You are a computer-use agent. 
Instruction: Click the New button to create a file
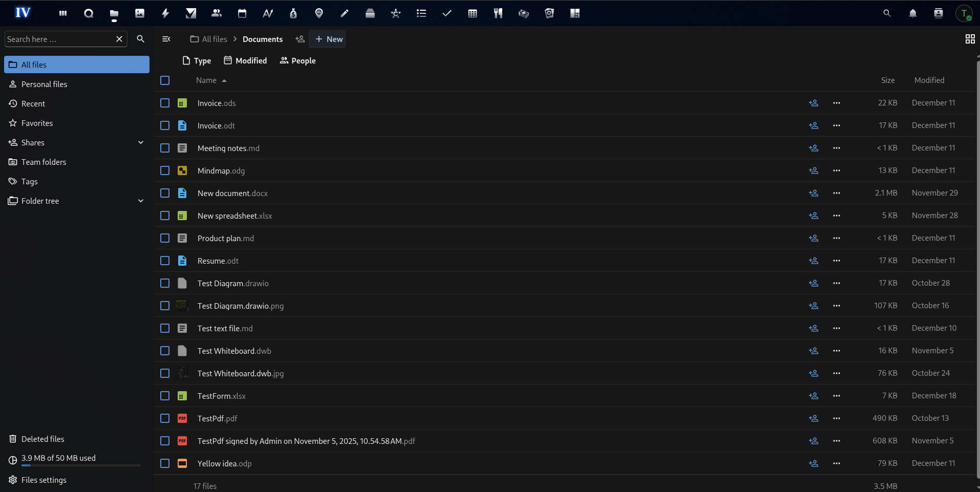(x=328, y=39)
